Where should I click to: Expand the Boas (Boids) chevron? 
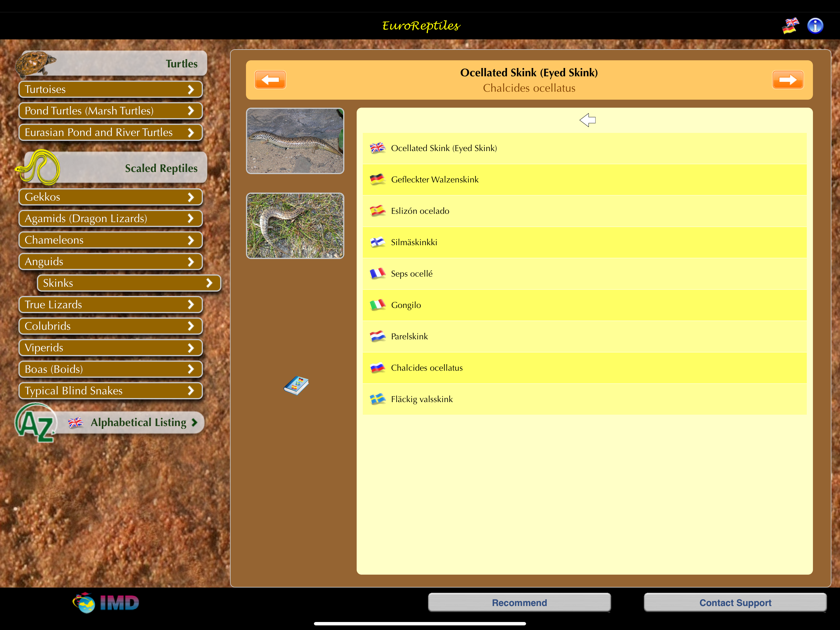[191, 369]
